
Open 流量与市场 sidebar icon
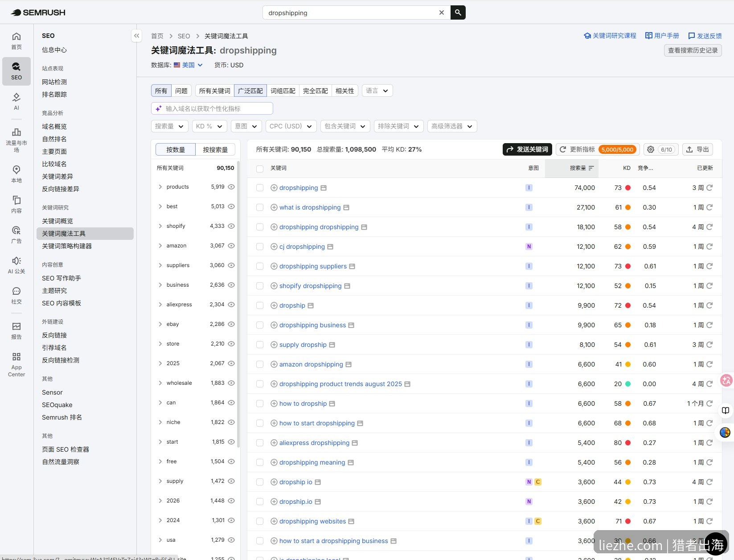tap(16, 140)
